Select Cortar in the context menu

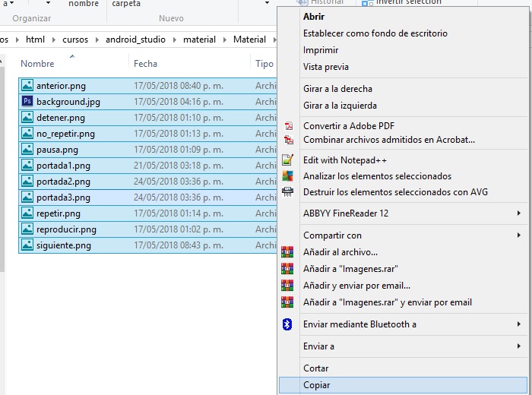pyautogui.click(x=316, y=368)
